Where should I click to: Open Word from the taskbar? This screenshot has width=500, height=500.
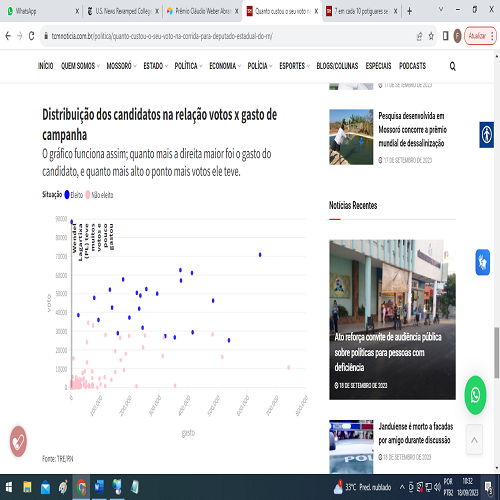[x=99, y=487]
